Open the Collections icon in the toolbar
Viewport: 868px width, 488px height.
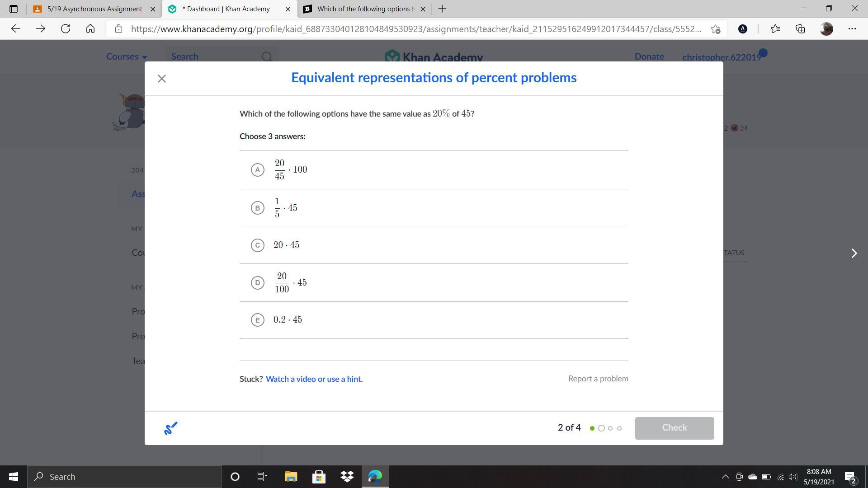800,29
